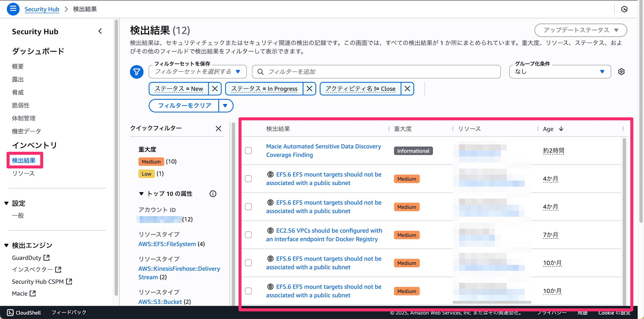Click the findings table vertical scrollbar
Screen dimensions: 644x319
(624, 222)
